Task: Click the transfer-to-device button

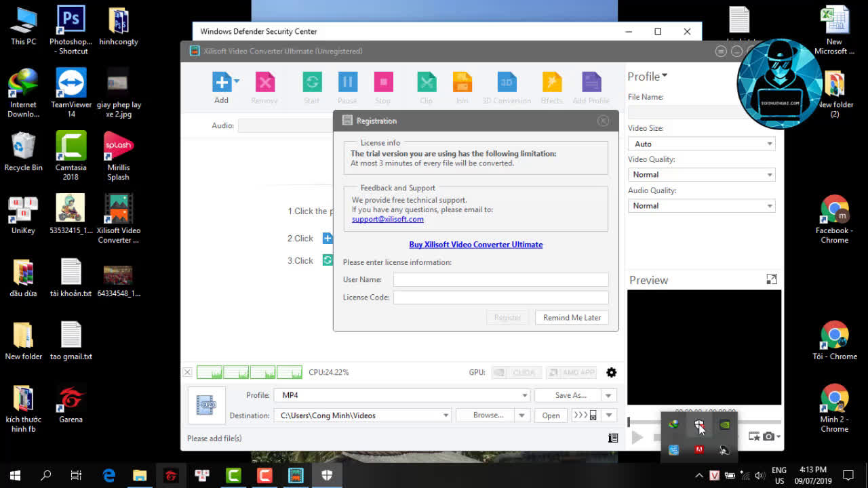Action: (x=585, y=415)
